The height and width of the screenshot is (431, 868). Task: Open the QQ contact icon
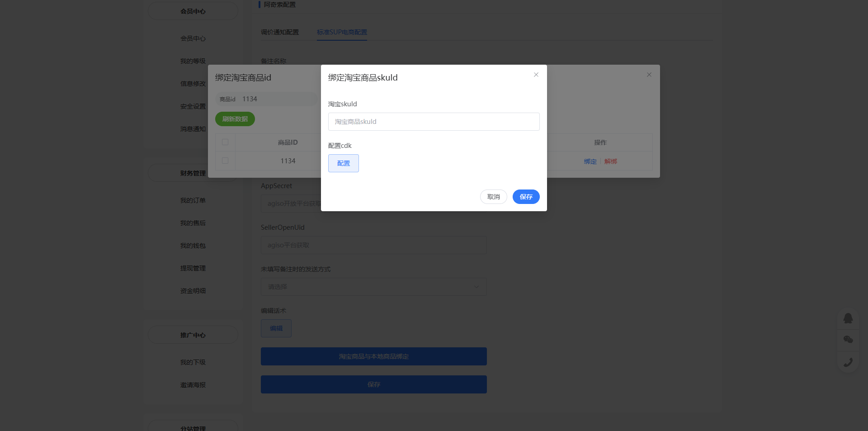click(848, 318)
